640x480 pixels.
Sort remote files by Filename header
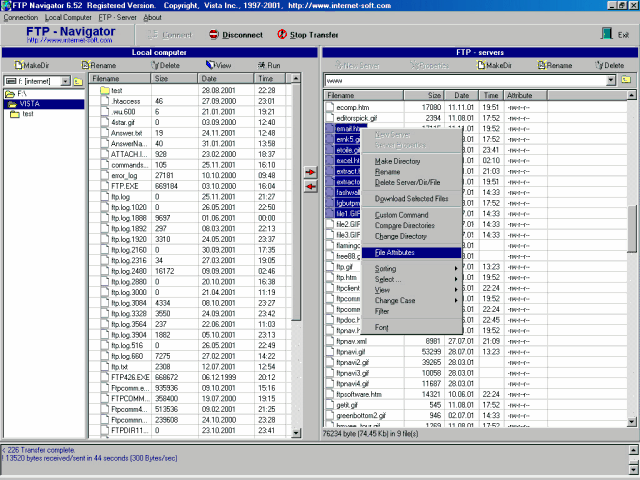364,96
